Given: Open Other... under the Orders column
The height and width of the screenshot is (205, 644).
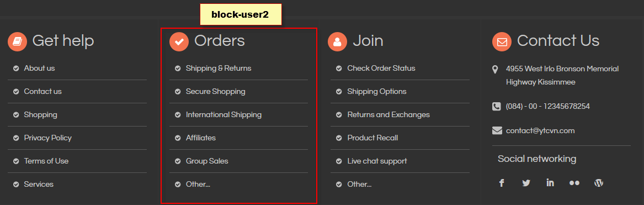Looking at the screenshot, I should point(198,185).
